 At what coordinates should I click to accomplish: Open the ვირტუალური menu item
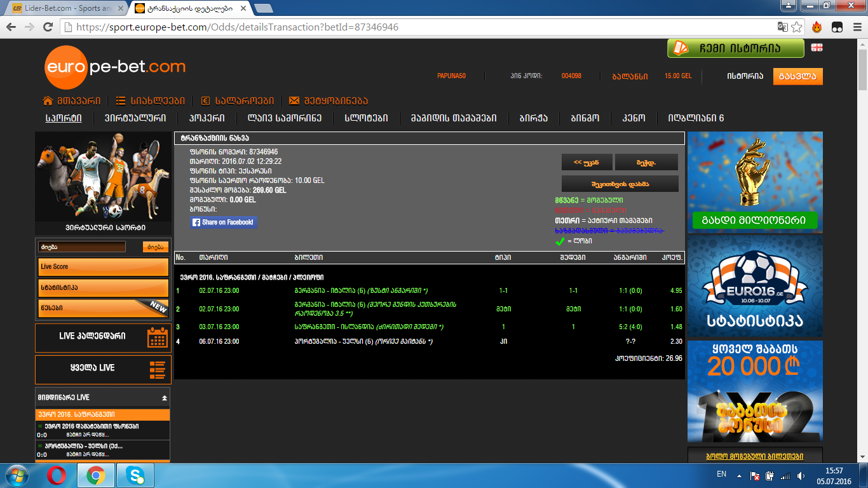tap(135, 118)
